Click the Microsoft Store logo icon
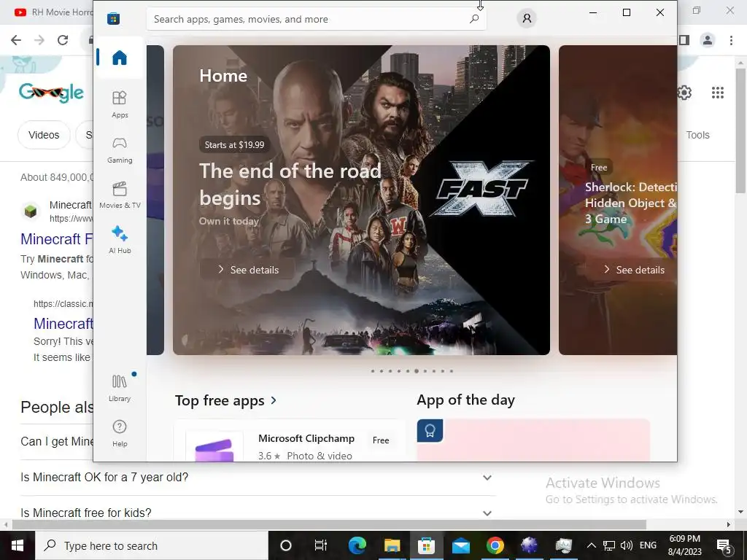 [113, 18]
